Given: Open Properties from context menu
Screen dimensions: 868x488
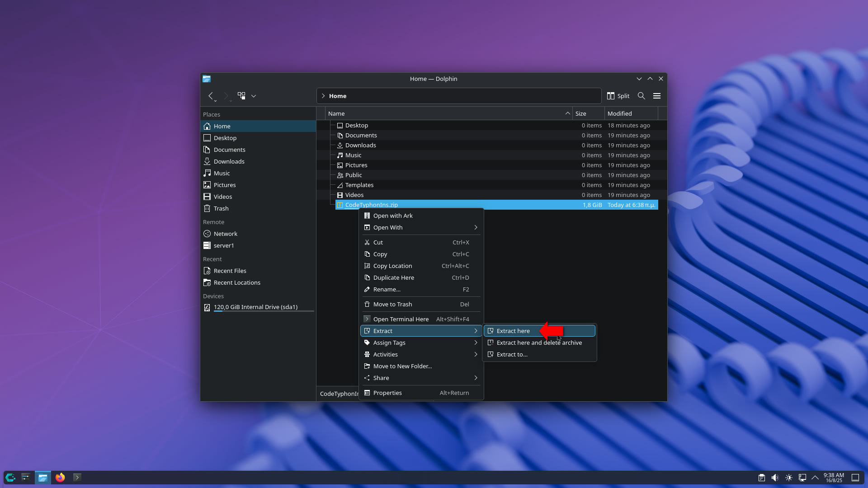Looking at the screenshot, I should 421,393.
